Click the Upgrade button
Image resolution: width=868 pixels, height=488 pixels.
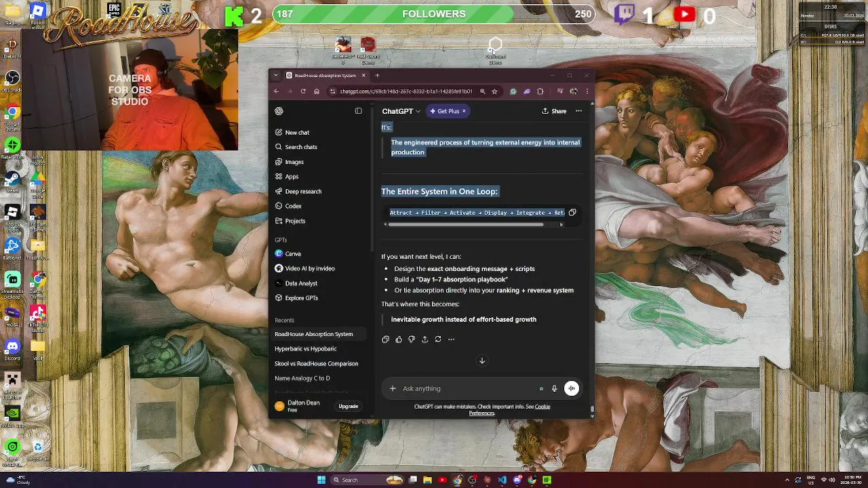pyautogui.click(x=349, y=406)
